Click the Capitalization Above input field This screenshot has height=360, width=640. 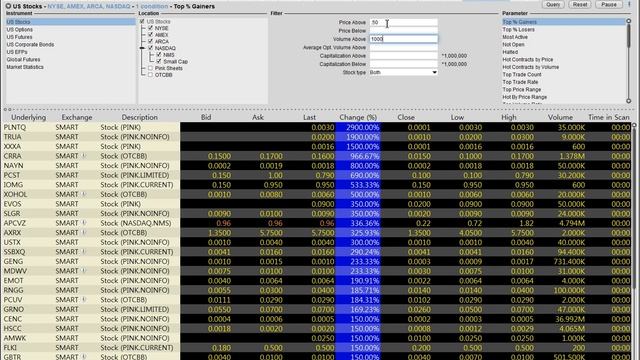403,56
